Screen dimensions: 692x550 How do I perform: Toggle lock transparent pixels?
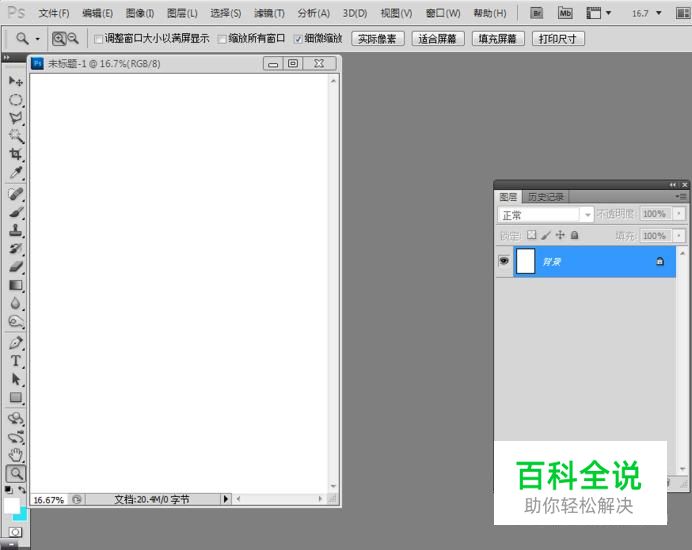coord(531,235)
